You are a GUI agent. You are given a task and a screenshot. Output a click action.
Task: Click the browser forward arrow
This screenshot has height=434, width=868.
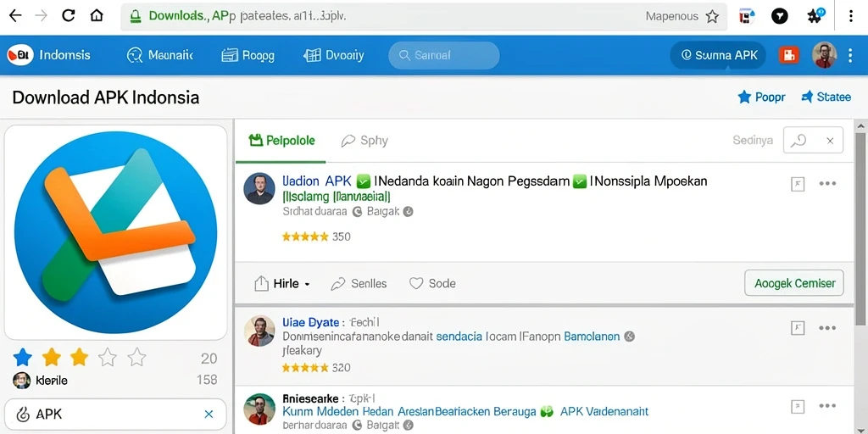click(41, 15)
